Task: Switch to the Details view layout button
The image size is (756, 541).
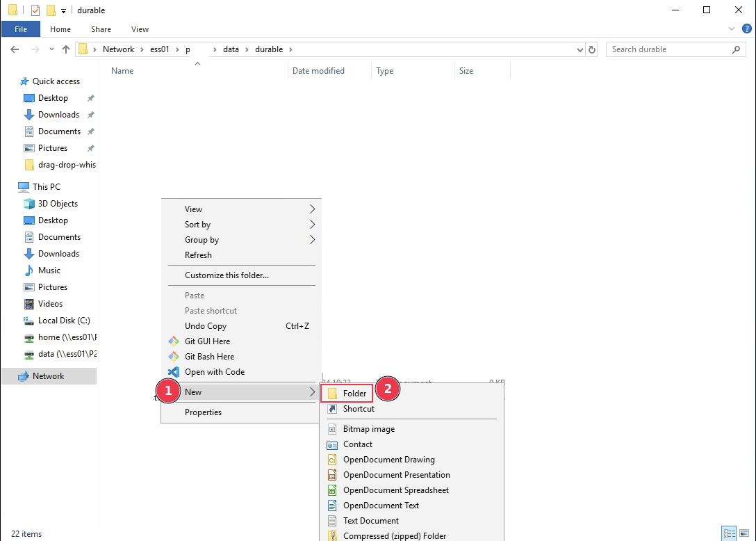Action: tap(729, 533)
